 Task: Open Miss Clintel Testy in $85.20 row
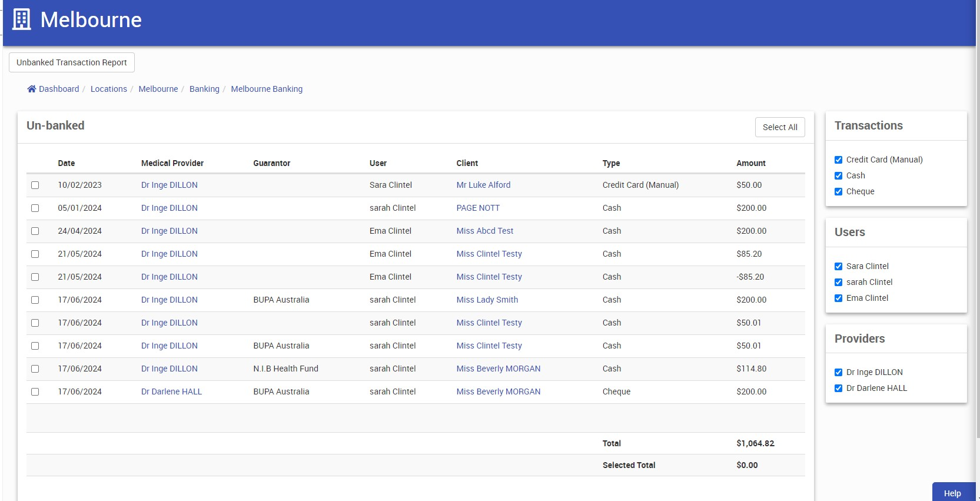point(489,254)
